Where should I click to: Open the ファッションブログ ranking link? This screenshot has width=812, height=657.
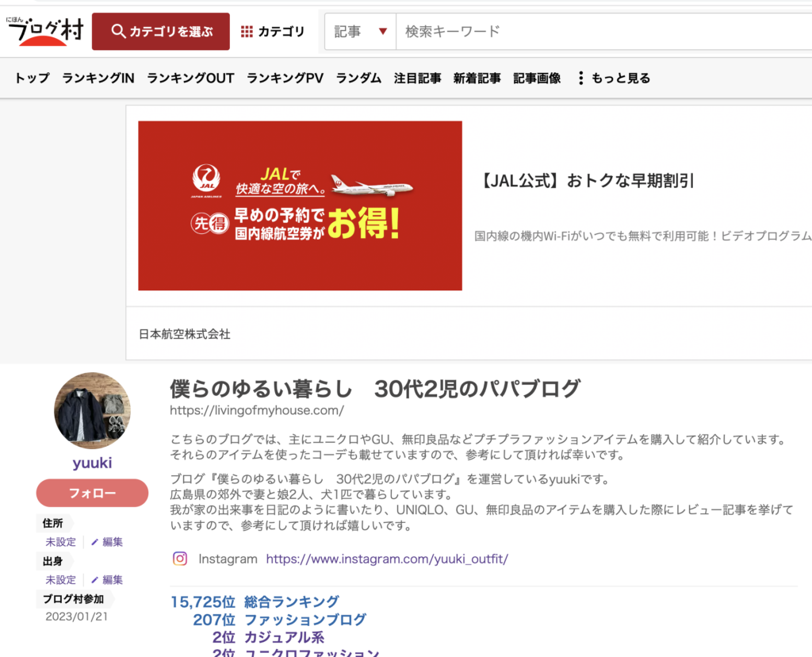(x=305, y=620)
